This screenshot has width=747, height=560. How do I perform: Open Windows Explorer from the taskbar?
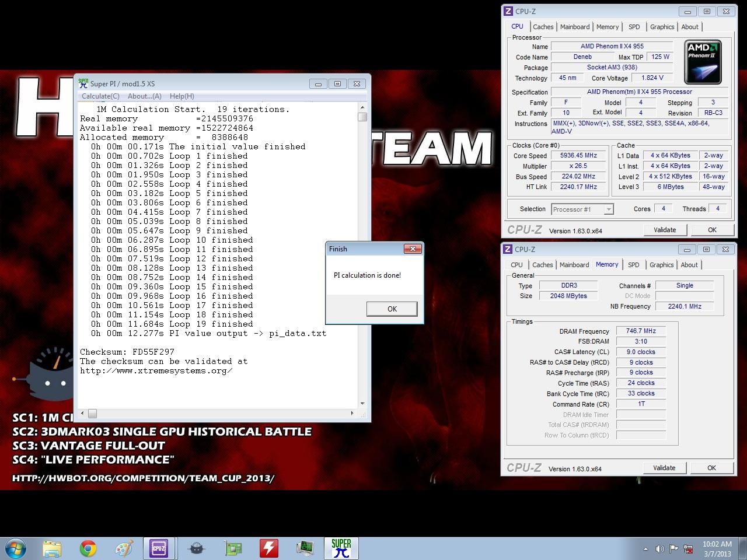click(52, 548)
